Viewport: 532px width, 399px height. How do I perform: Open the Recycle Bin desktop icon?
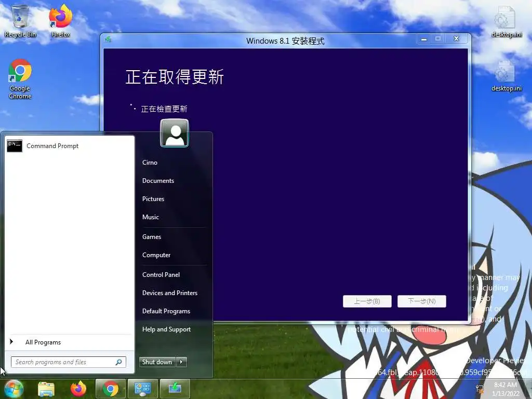click(20, 21)
